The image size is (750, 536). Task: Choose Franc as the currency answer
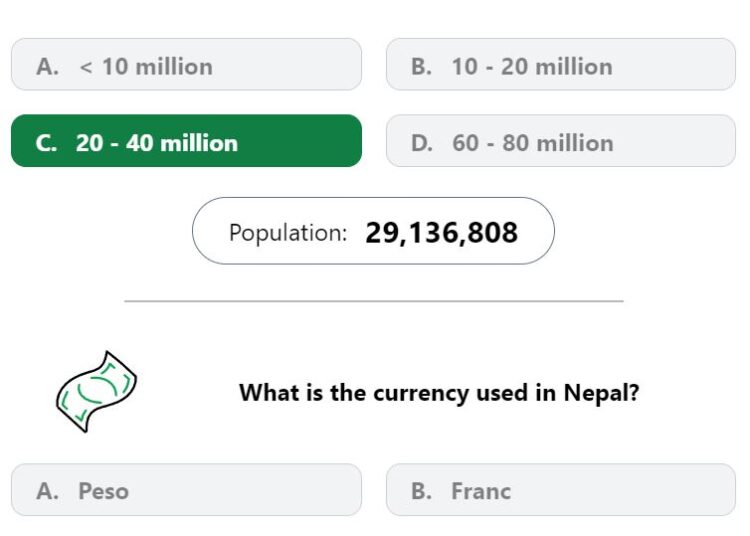(561, 490)
